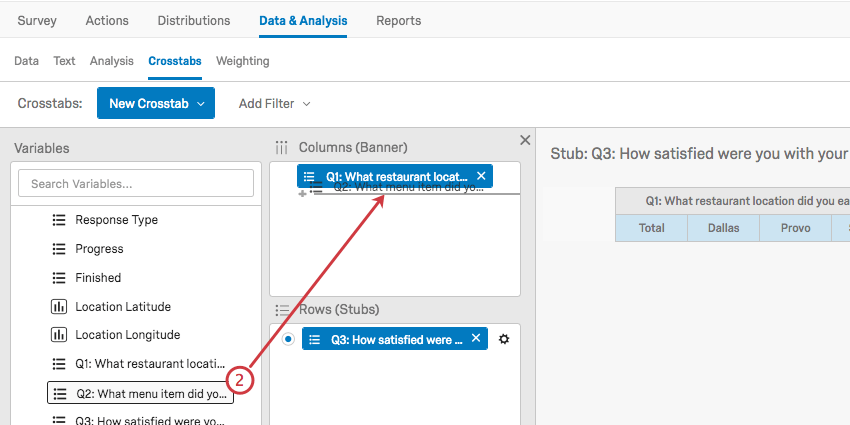The image size is (850, 425).
Task: Click the Q3 chip in Rows (Stubs)
Action: [395, 339]
